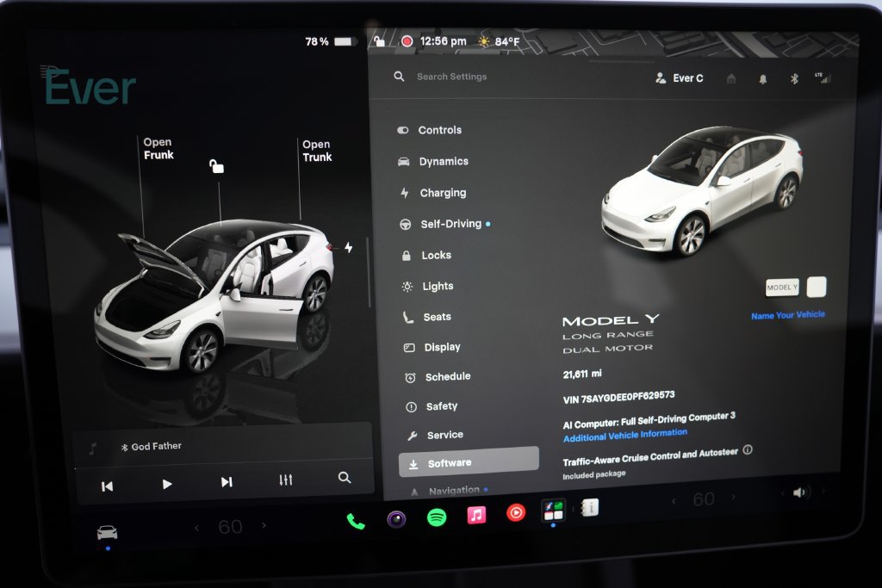Lower the passenger-side temperature
This screenshot has height=588, width=882.
[x=674, y=500]
